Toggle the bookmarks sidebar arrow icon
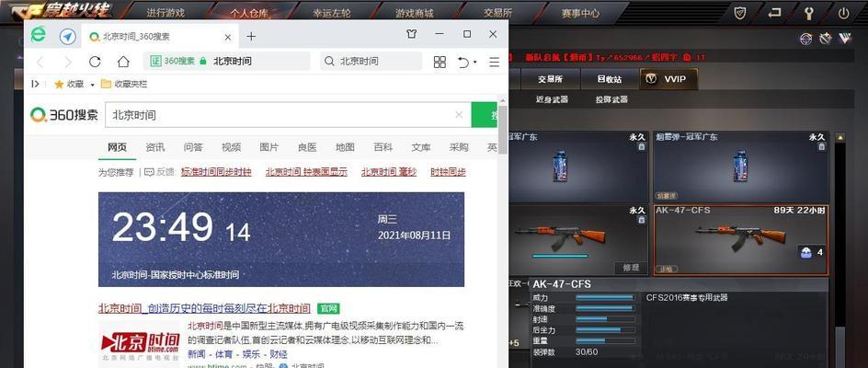The width and height of the screenshot is (868, 368). pos(36,84)
